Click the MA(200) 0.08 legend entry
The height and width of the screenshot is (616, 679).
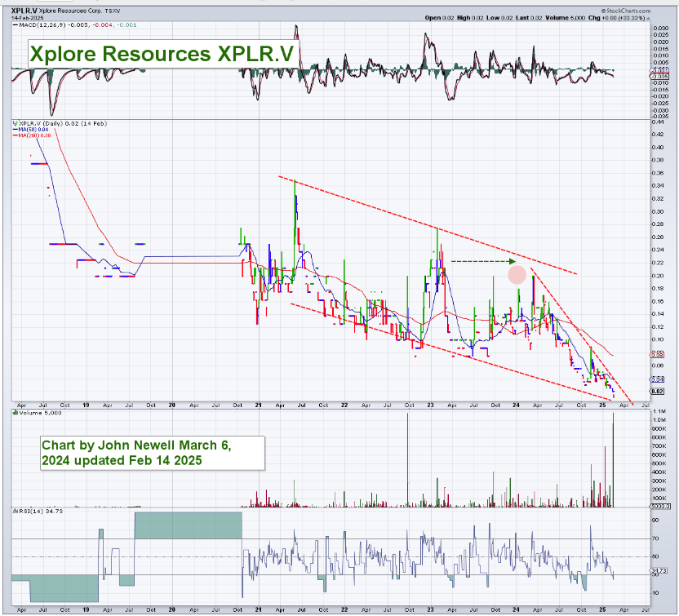tap(33, 135)
